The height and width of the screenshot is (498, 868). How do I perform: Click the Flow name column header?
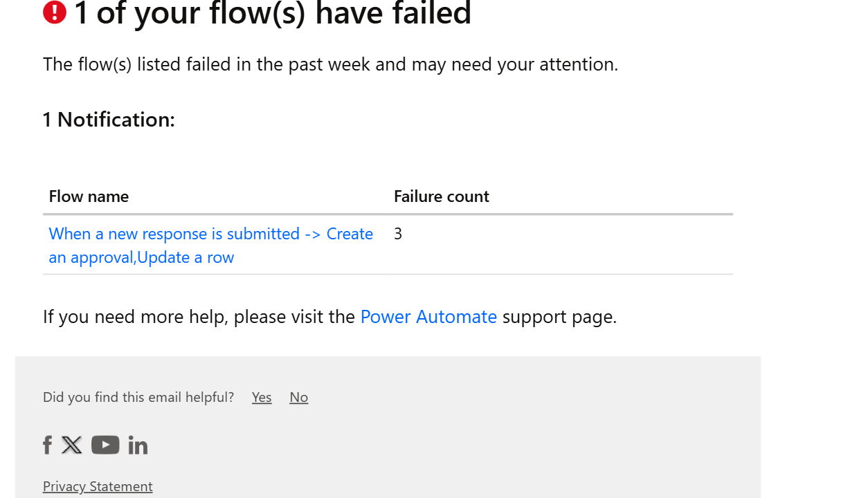89,196
